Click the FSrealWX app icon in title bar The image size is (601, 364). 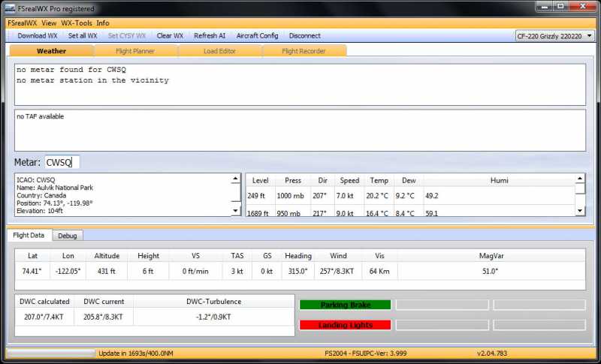click(x=11, y=8)
